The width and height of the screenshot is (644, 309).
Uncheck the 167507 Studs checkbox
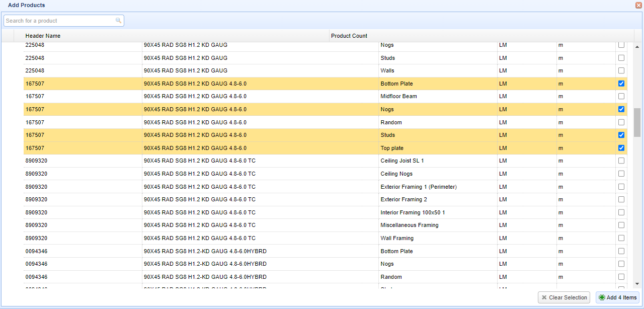point(621,135)
